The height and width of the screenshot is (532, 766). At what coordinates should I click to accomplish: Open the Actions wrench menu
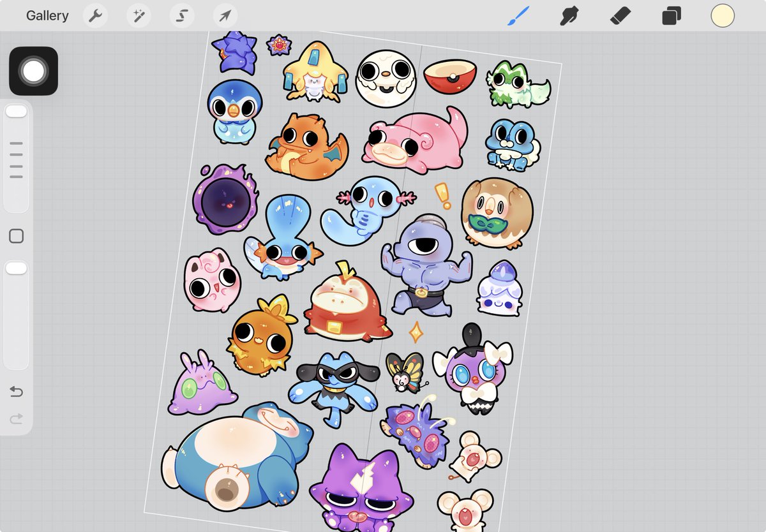[95, 15]
